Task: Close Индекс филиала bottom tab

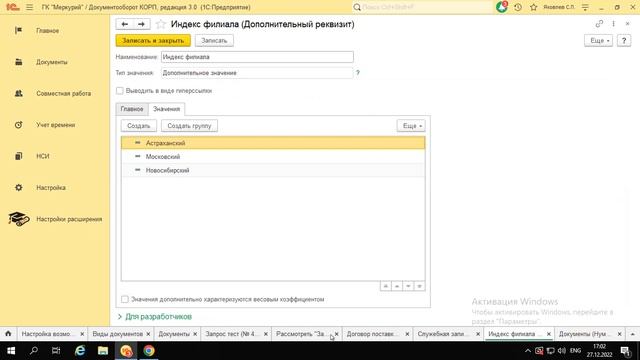Action: [x=549, y=334]
